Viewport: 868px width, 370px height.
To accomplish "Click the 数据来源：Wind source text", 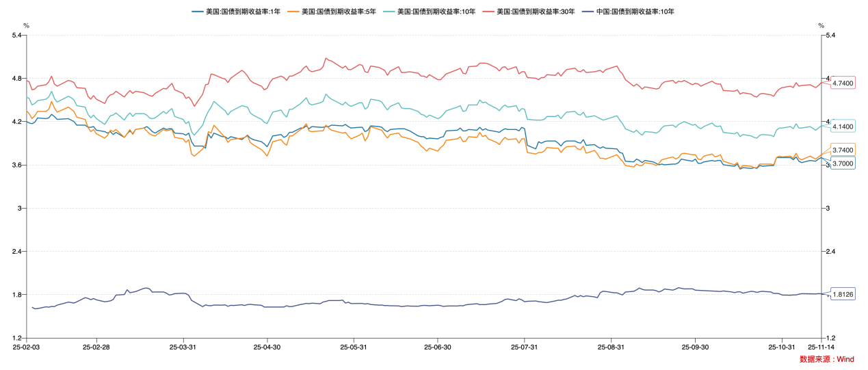I will point(826,359).
